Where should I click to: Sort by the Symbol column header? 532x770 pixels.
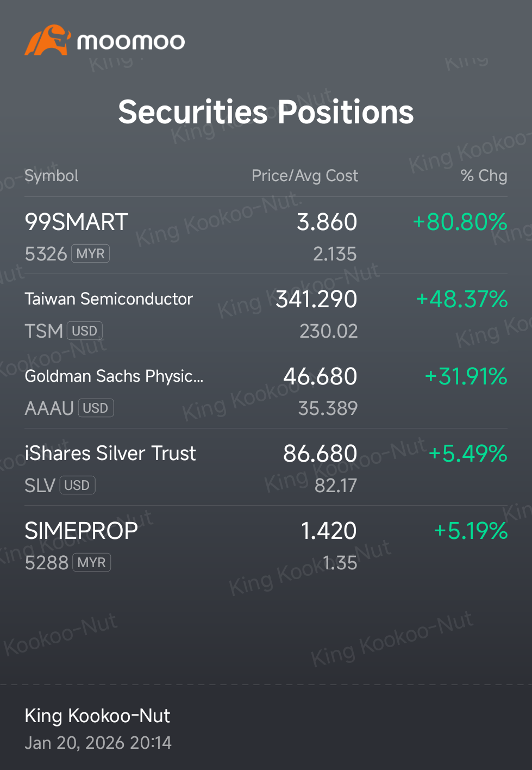(x=52, y=176)
